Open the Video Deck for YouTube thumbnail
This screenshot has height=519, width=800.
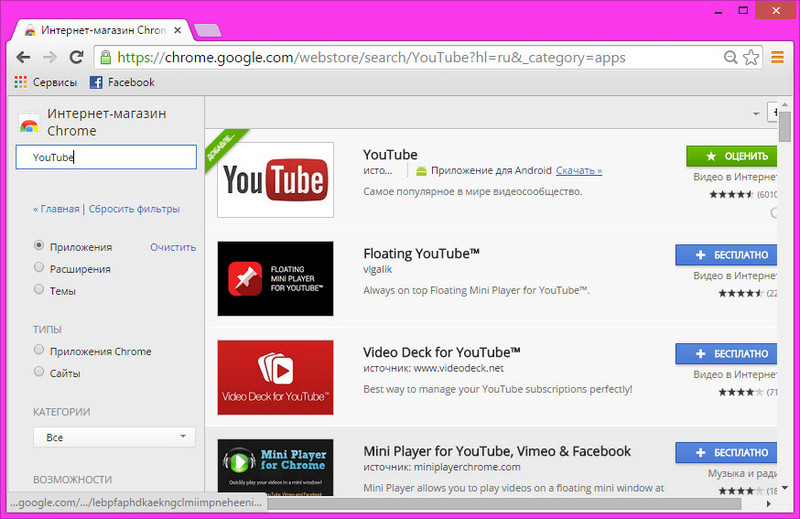[276, 378]
